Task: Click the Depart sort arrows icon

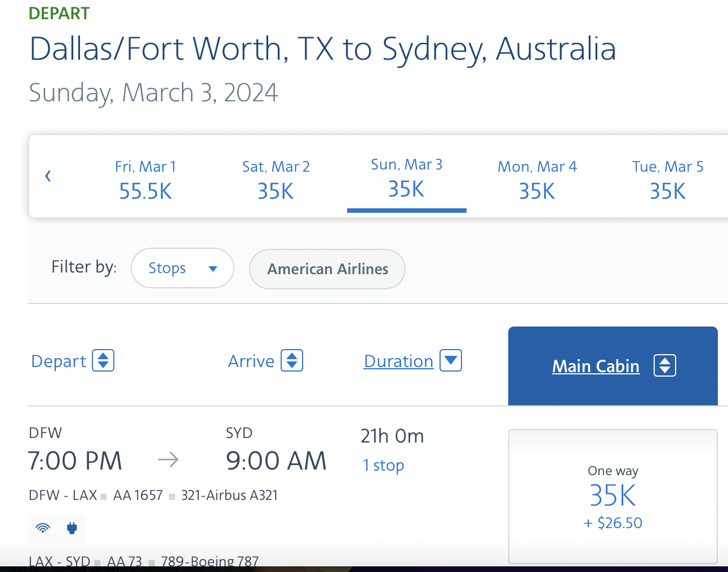Action: click(103, 360)
